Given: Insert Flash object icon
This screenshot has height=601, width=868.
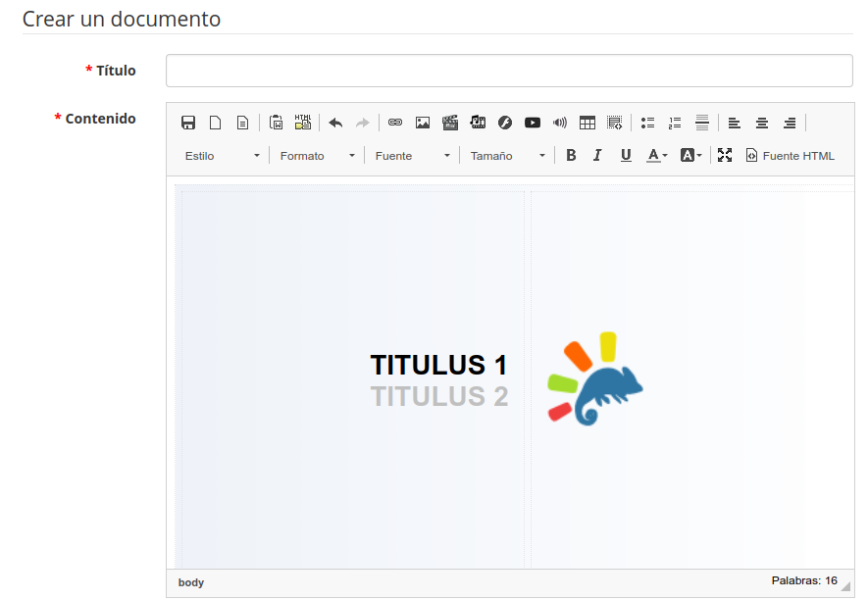Looking at the screenshot, I should pyautogui.click(x=505, y=123).
